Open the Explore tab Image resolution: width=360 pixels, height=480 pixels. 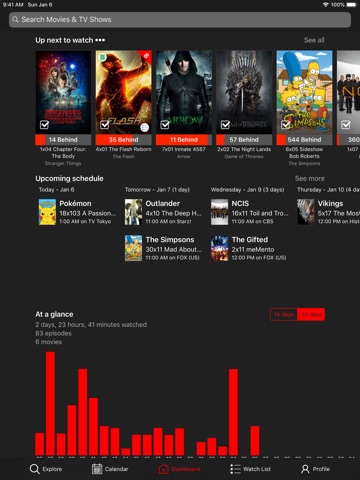46,469
